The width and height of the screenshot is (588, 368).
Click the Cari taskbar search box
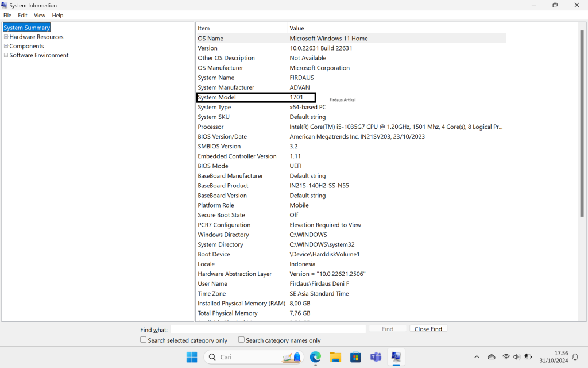[254, 357]
